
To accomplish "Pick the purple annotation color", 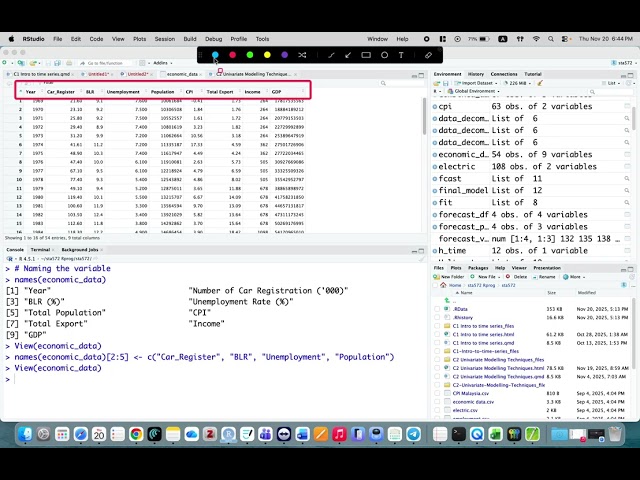I will tap(284, 55).
